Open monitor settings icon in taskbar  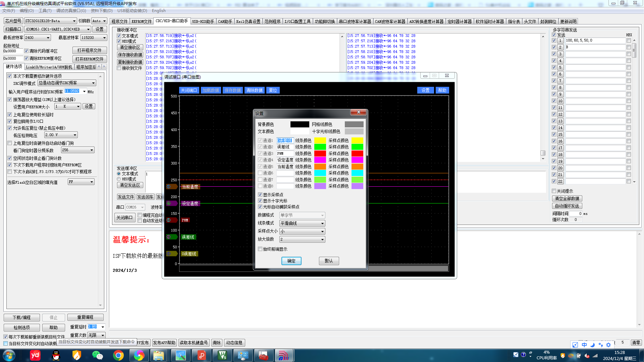[243, 355]
